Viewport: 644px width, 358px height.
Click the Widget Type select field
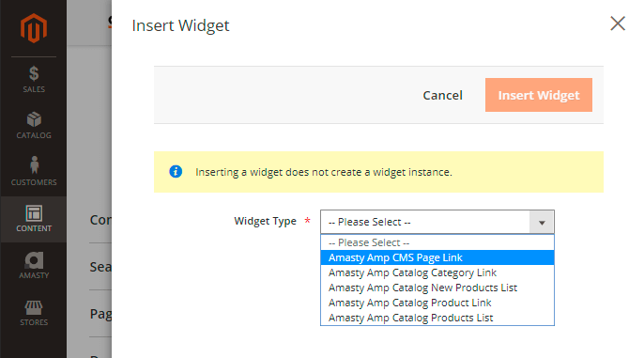(x=437, y=222)
